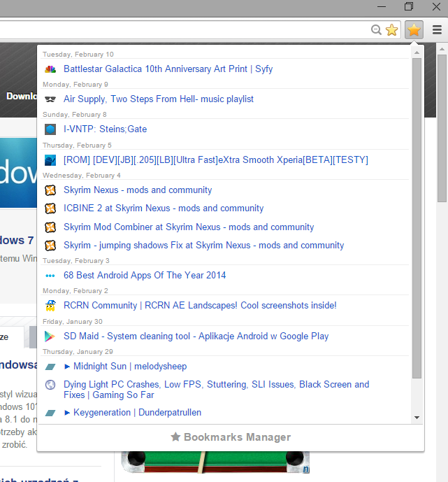Open the [ROM] [DEV][JB] eXtra Smooth Xperia bookmark
Screen dimensions: 448x482
(215, 160)
